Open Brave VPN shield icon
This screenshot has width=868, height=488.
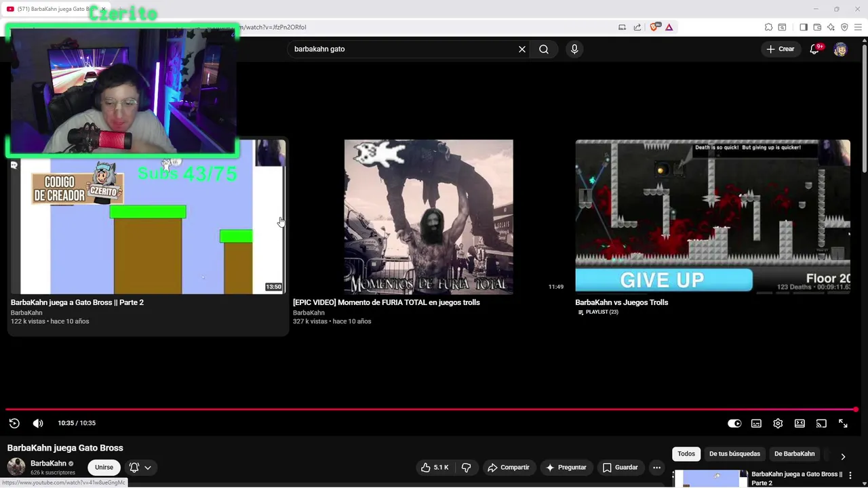pyautogui.click(x=844, y=27)
